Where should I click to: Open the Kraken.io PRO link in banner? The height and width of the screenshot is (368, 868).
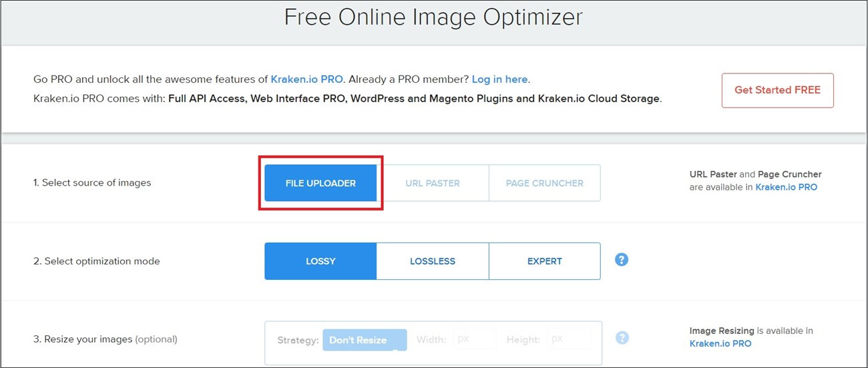point(306,79)
